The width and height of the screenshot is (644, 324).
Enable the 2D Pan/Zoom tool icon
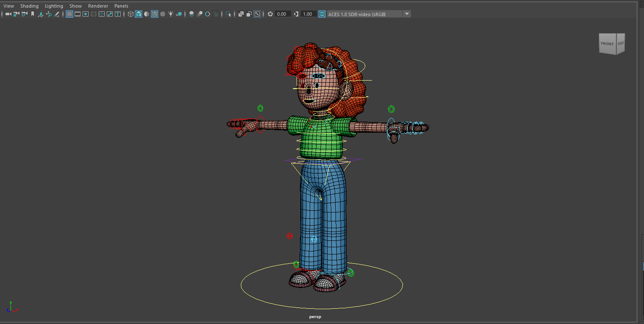pos(48,14)
